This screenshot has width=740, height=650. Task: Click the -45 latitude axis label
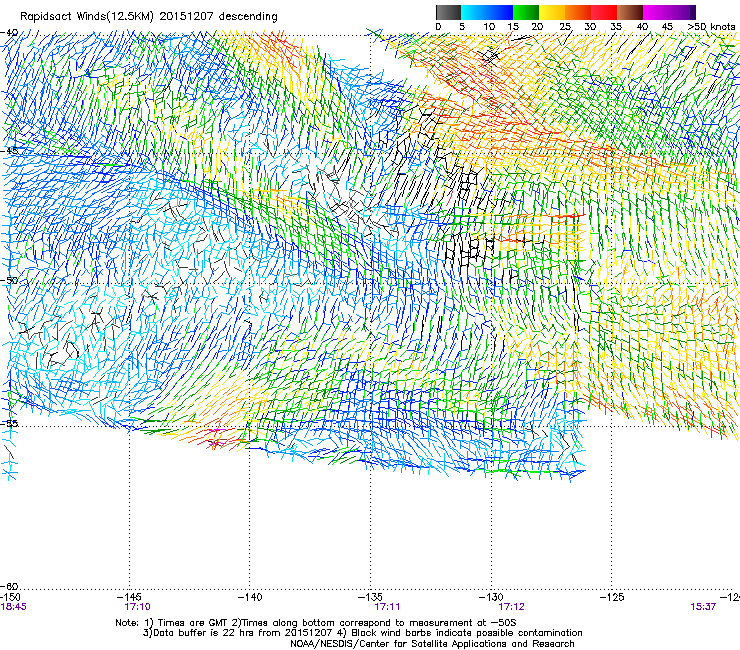coord(9,151)
